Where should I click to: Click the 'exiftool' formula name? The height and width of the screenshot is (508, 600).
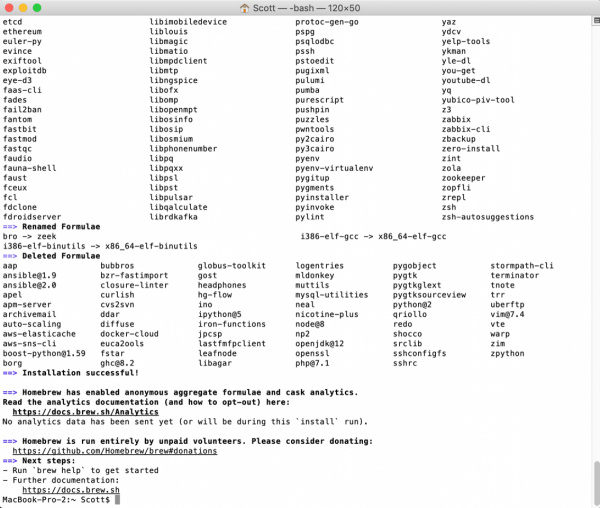tap(22, 61)
